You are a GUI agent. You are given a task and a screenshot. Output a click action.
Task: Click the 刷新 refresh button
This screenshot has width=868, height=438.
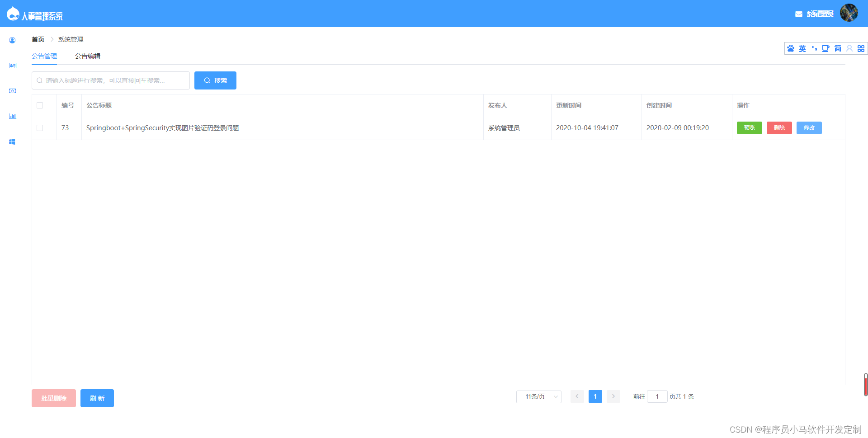97,398
